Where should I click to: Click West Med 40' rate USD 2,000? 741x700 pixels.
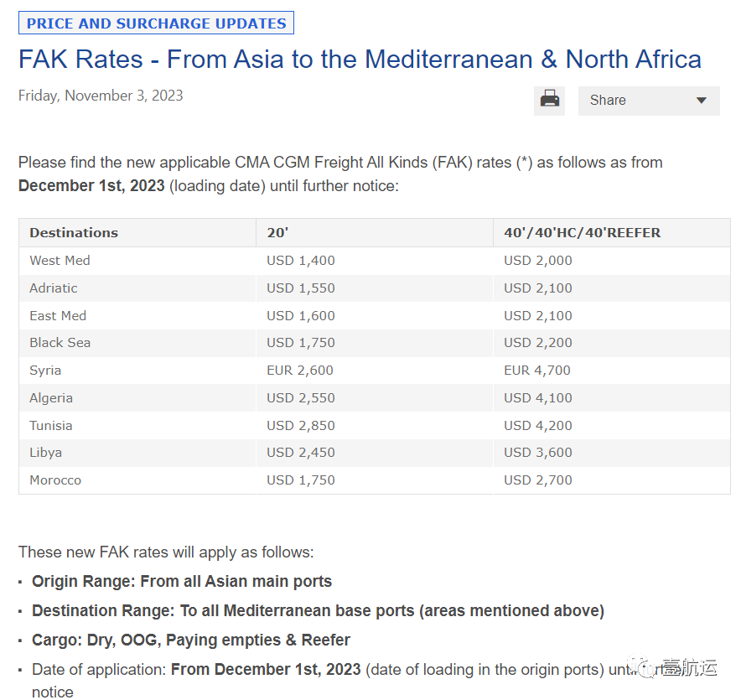(538, 261)
